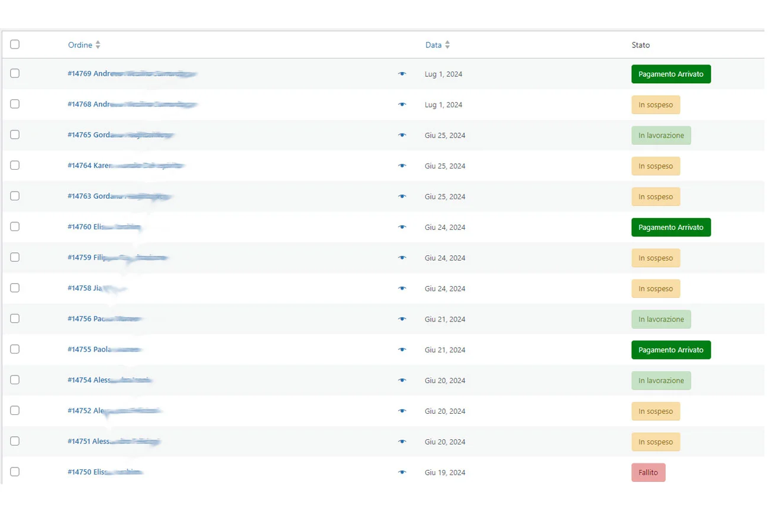781x532 pixels.
Task: Open order #14755 Paola link
Action: [105, 350]
